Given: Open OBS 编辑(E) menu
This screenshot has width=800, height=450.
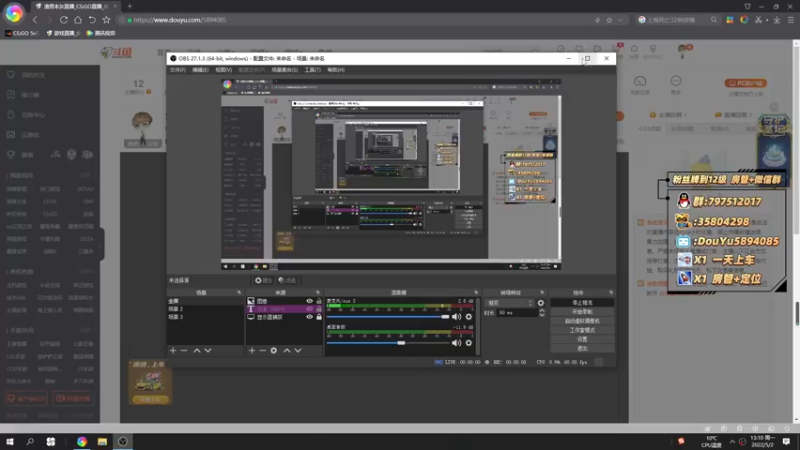Looking at the screenshot, I should pyautogui.click(x=200, y=70).
